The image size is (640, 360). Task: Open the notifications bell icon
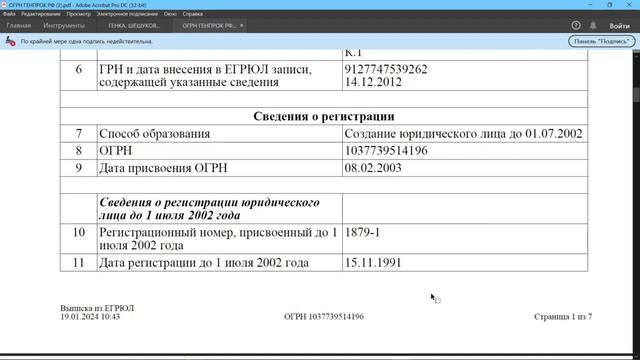click(x=593, y=25)
